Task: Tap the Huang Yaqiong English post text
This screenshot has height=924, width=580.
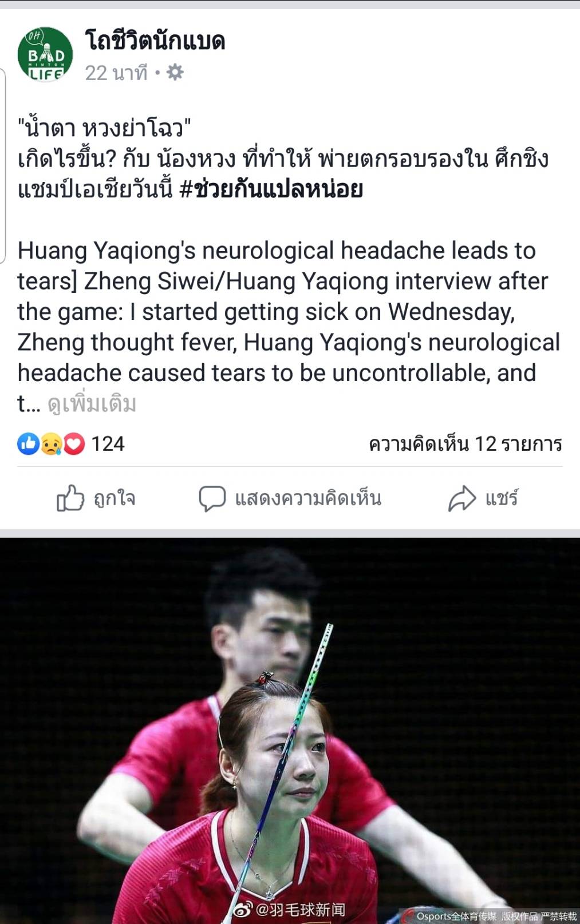Action: pyautogui.click(x=289, y=326)
